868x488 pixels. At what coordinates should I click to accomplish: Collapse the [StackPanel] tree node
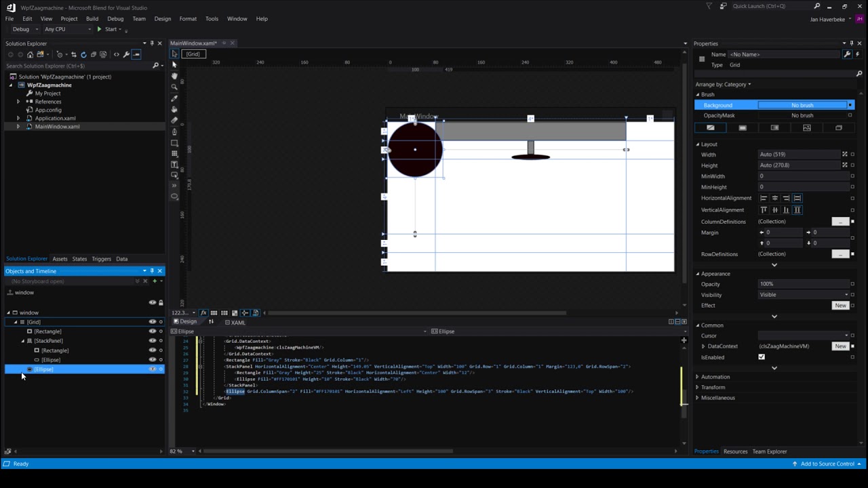pyautogui.click(x=22, y=341)
